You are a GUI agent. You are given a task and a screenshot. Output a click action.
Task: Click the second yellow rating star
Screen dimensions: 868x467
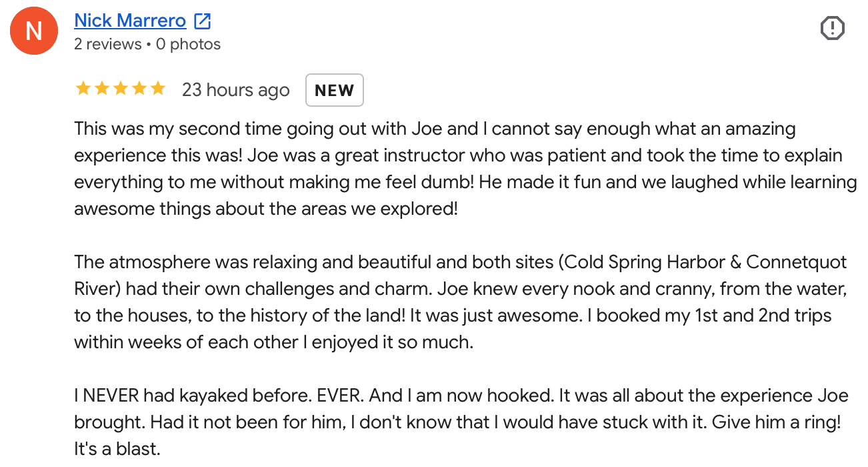click(x=101, y=89)
